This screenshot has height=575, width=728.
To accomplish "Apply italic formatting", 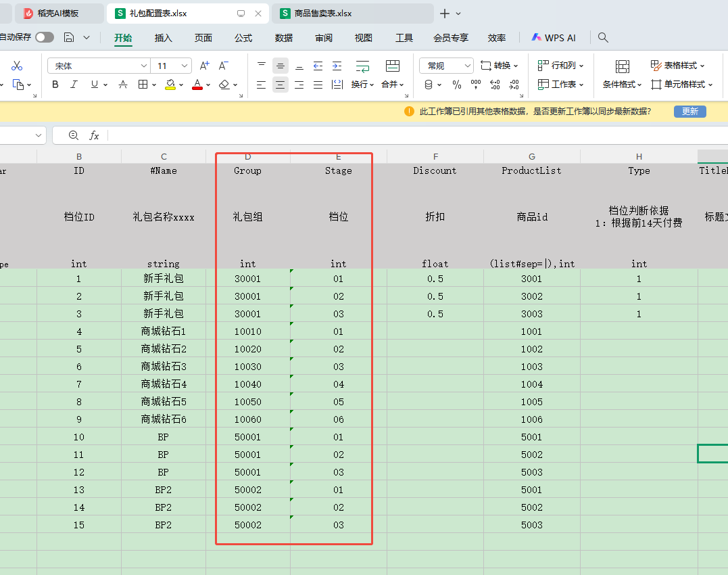I will (x=74, y=85).
